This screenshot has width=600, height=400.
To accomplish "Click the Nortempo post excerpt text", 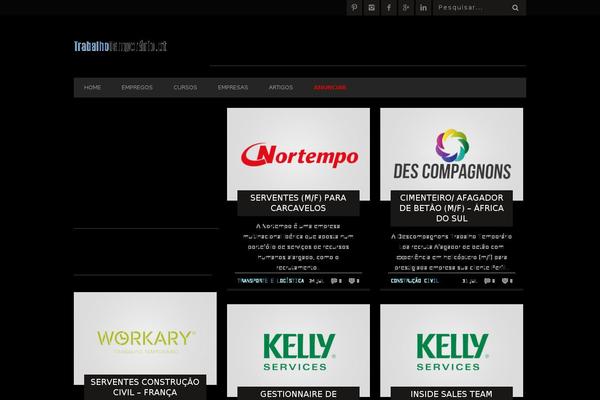I will (x=298, y=247).
